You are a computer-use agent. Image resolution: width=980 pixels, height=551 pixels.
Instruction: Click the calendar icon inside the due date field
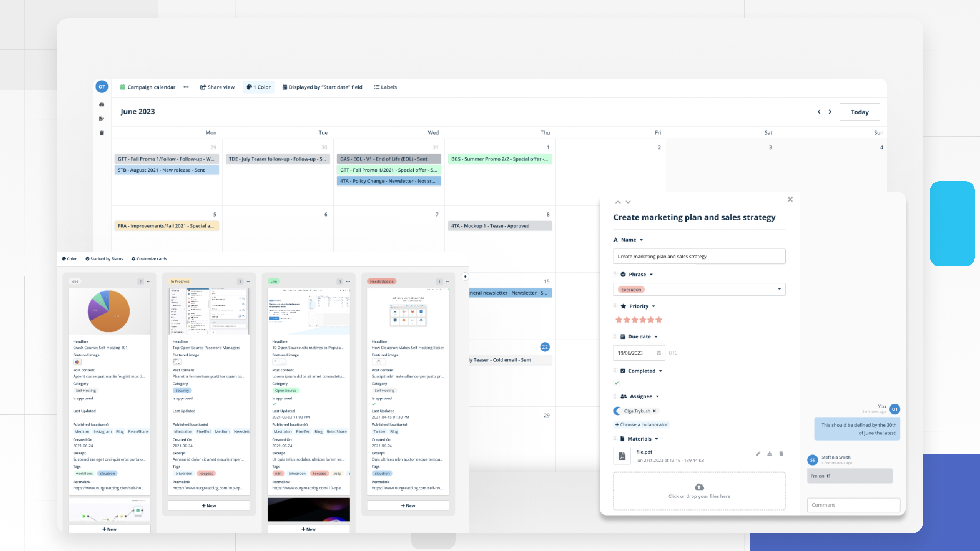coord(658,353)
